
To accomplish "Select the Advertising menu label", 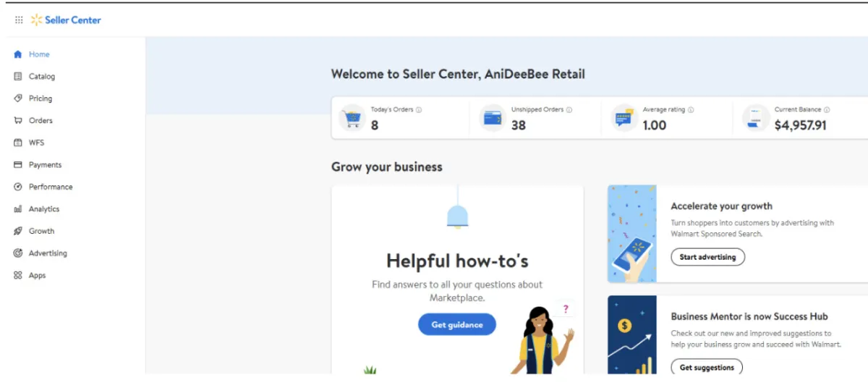I will 48,253.
